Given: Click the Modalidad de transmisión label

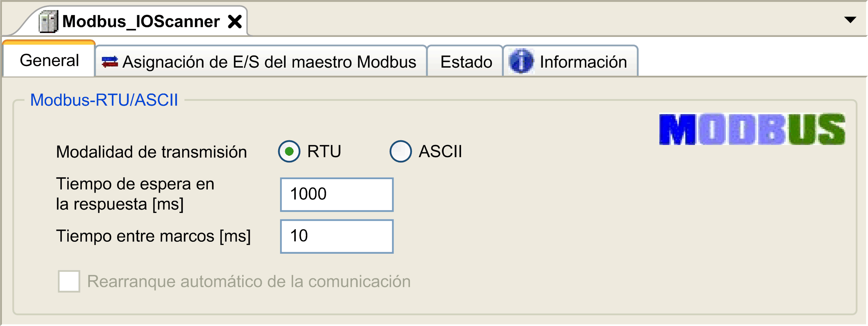Looking at the screenshot, I should point(151,152).
